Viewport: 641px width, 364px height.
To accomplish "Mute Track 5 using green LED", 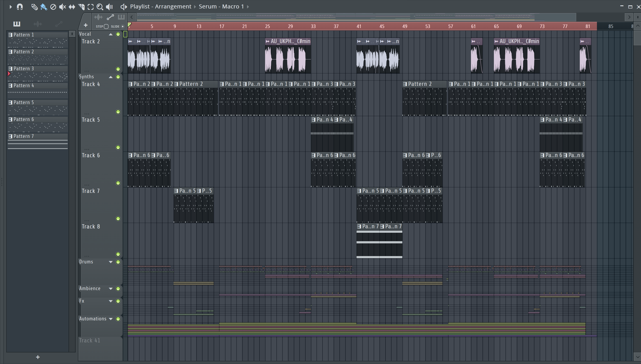I will click(x=118, y=147).
